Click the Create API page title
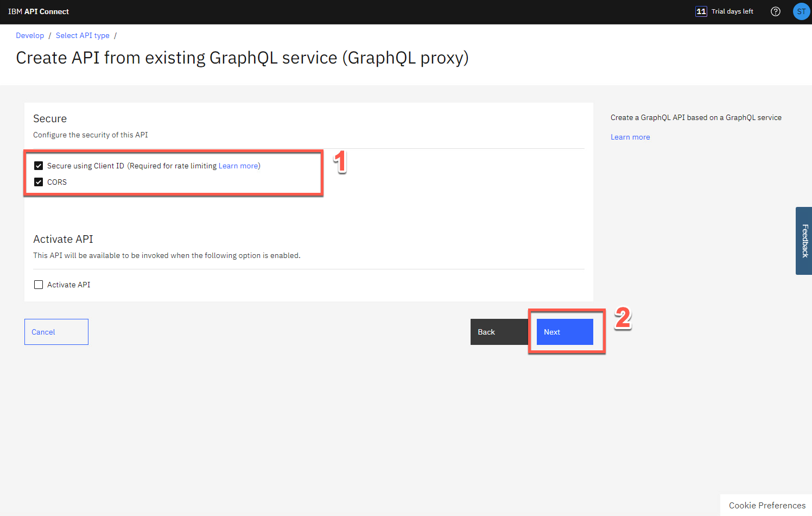 [242, 58]
